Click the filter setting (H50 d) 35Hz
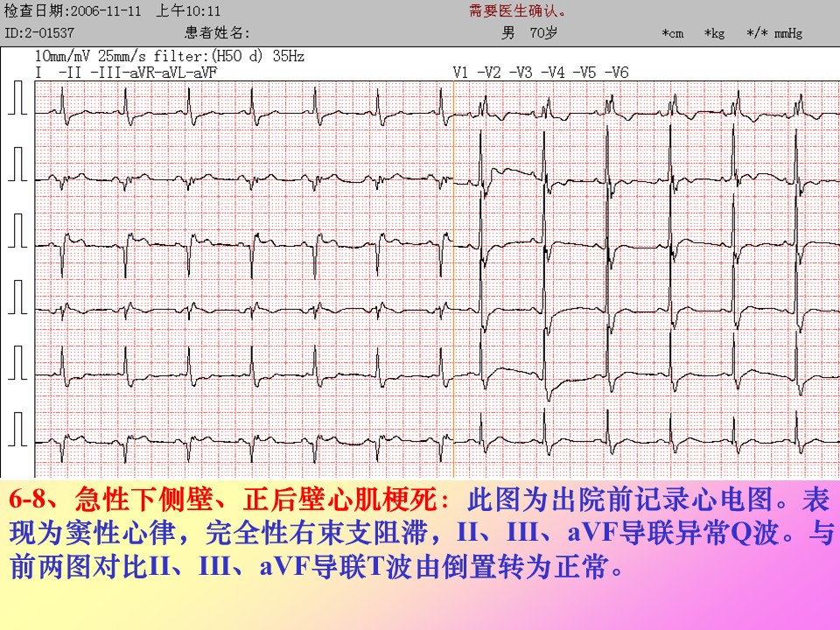Screen dimensions: 840x630 click(x=257, y=56)
